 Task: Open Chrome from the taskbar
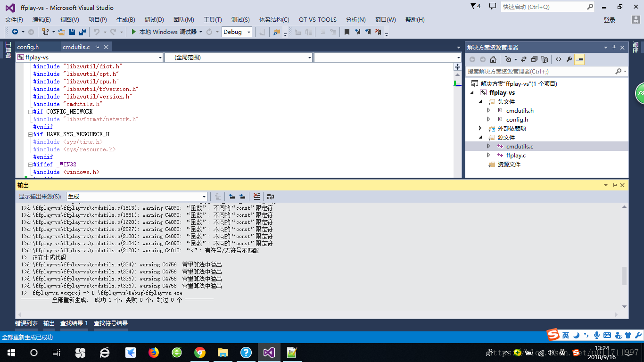[x=200, y=353]
